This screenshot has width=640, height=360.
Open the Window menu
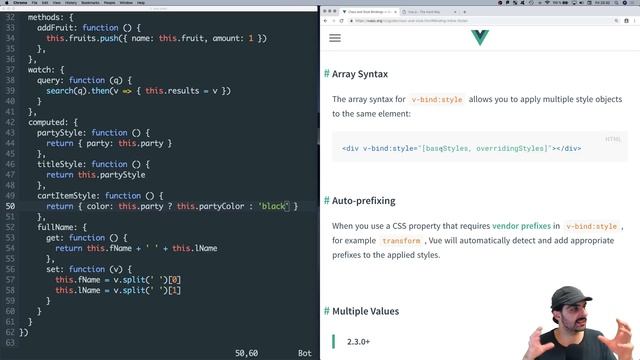tap(126, 2)
